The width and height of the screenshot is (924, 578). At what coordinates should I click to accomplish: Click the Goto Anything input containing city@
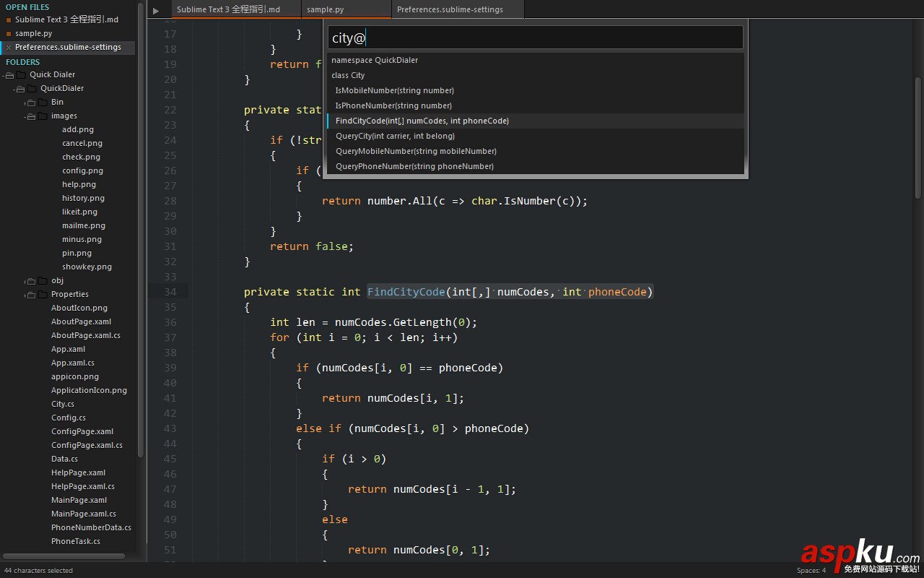pos(536,38)
